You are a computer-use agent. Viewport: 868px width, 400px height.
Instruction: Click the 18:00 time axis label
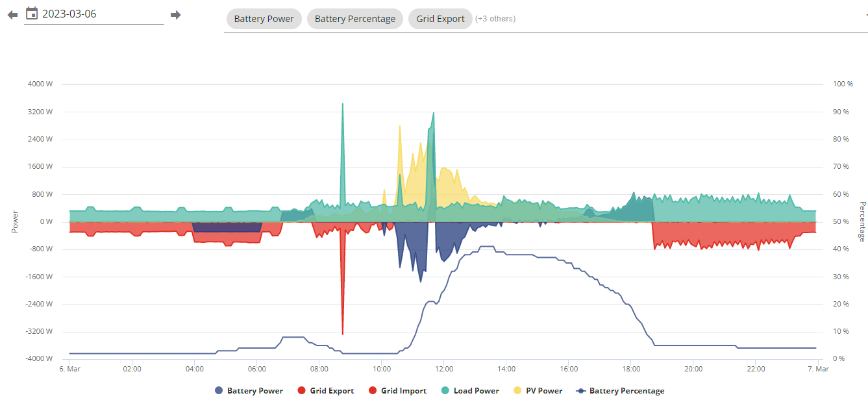coord(631,369)
